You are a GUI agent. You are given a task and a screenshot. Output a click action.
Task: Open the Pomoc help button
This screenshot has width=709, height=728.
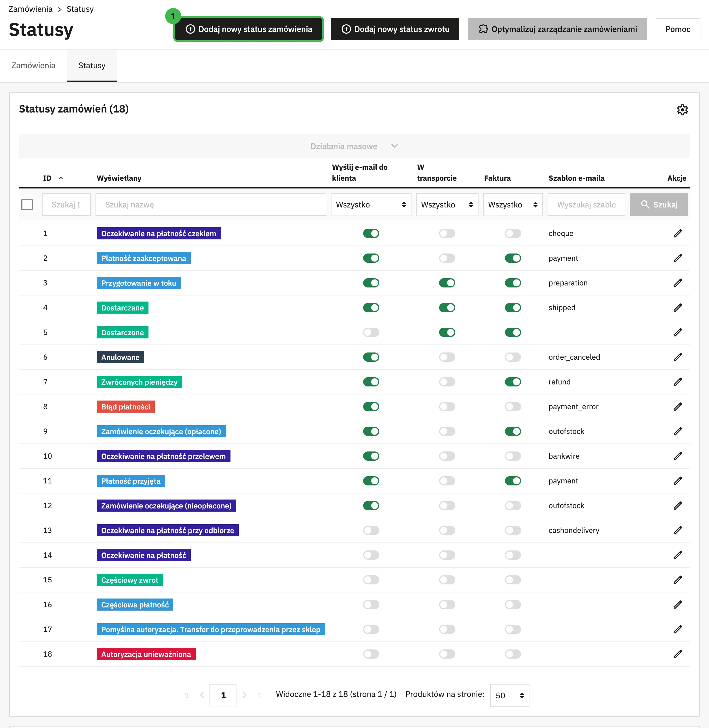[678, 29]
